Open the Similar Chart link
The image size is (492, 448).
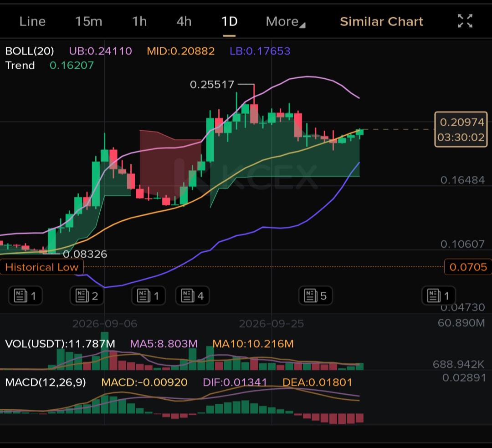381,22
